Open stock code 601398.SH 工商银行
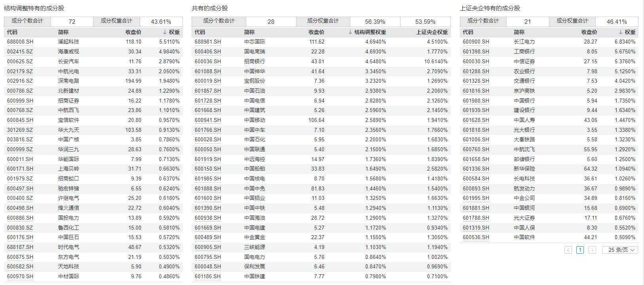 (x=476, y=51)
